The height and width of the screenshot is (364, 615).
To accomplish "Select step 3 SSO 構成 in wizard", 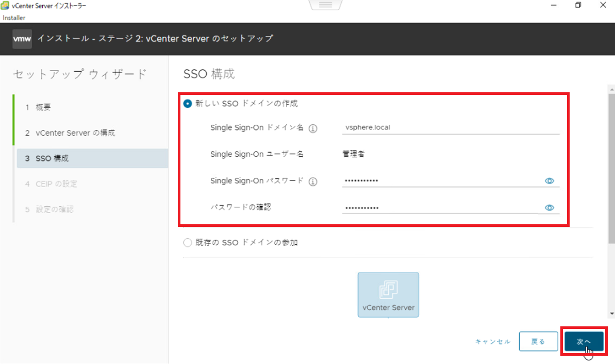I will 52,158.
